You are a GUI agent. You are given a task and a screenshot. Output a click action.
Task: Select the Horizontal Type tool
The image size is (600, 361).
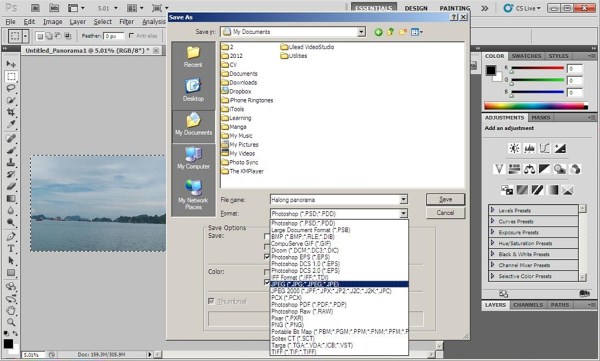11,248
